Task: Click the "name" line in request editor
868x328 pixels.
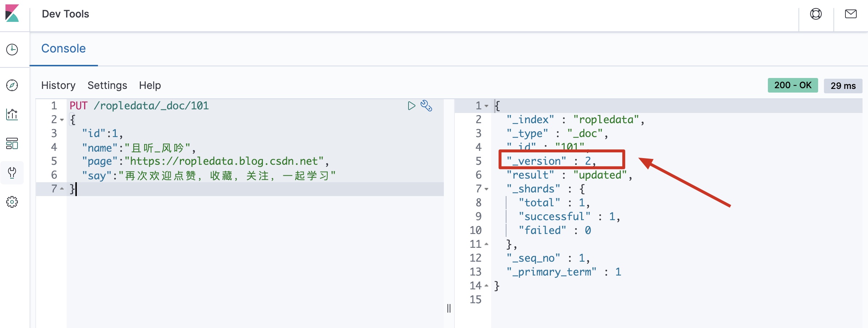Action: click(x=139, y=148)
